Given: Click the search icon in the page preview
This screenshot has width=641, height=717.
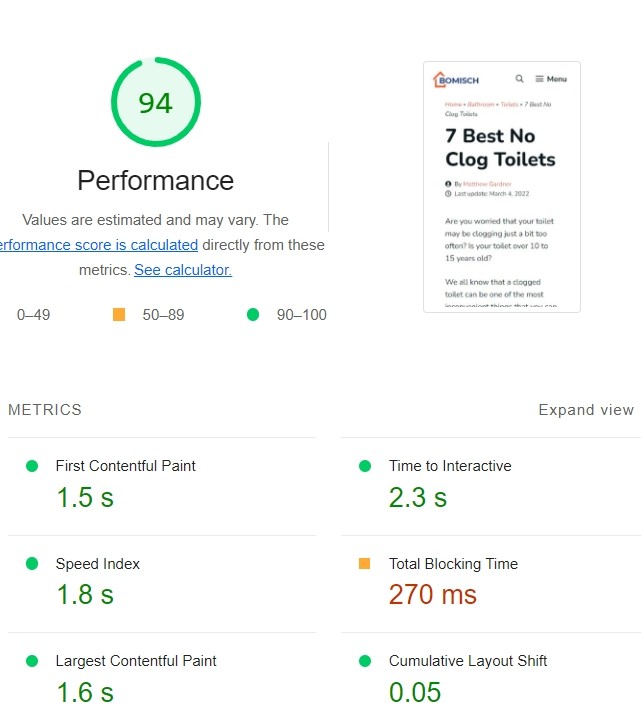Looking at the screenshot, I should point(519,79).
